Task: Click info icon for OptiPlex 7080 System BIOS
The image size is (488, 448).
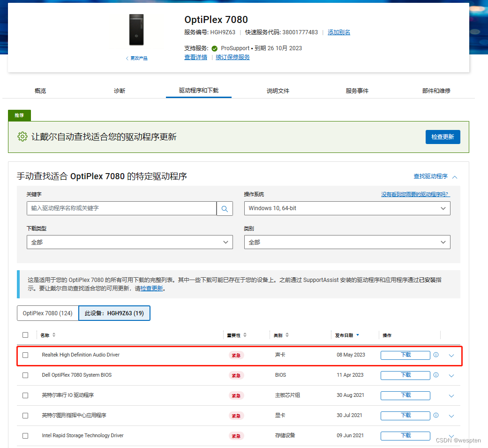Action: click(x=436, y=375)
